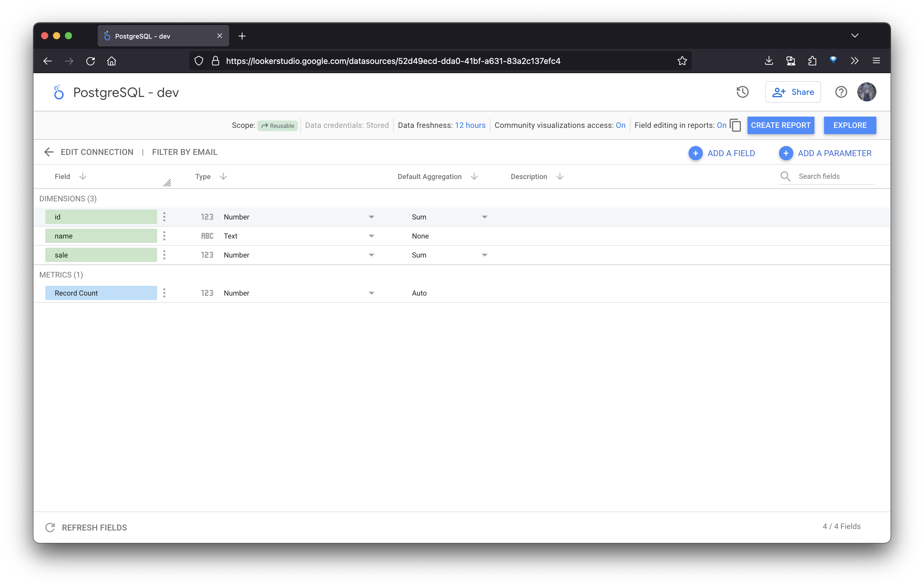Viewport: 924px width, 587px height.
Task: Click the Refresh Fields circular arrow icon
Action: [51, 527]
